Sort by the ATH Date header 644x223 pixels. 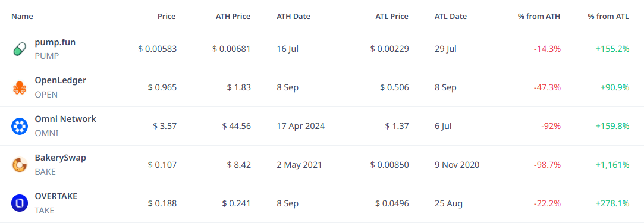click(294, 17)
